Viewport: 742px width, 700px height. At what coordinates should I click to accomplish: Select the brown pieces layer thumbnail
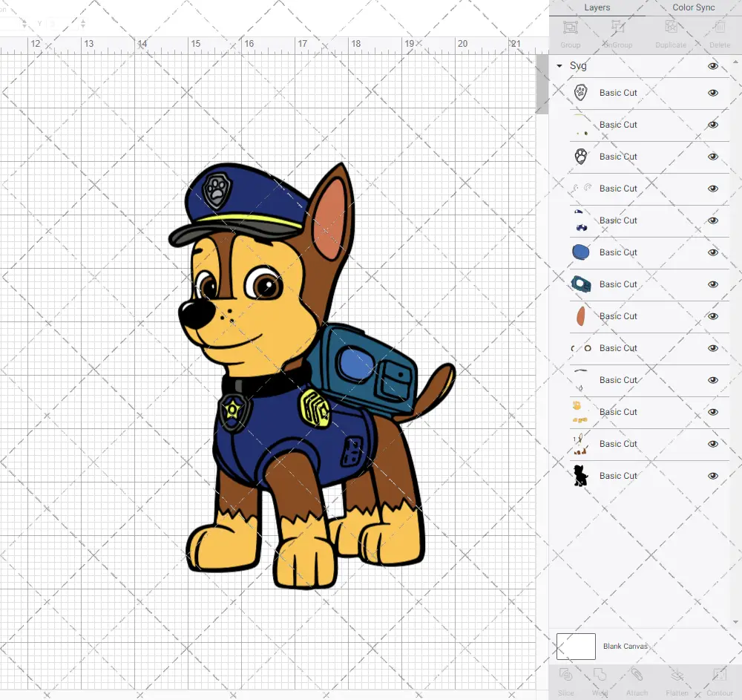point(580,444)
